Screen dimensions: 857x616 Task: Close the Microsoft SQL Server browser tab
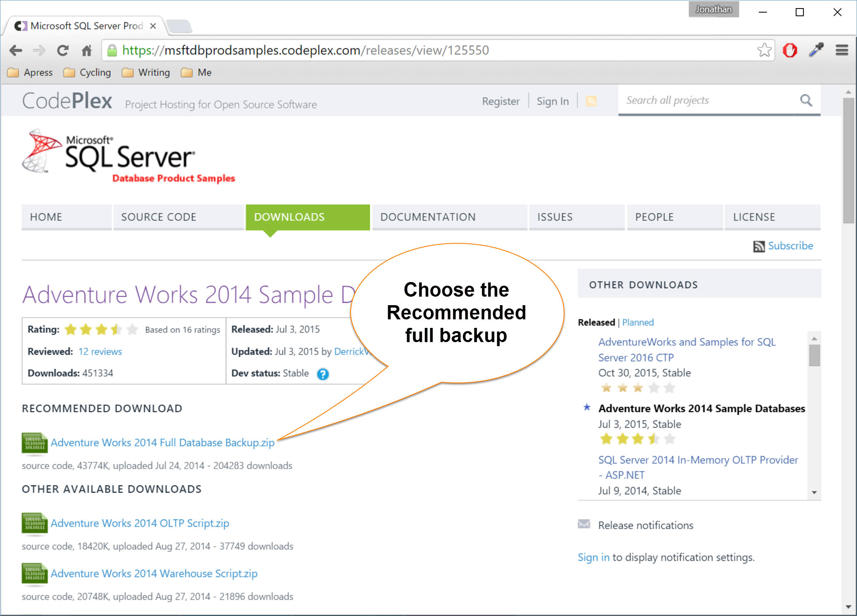(x=153, y=26)
